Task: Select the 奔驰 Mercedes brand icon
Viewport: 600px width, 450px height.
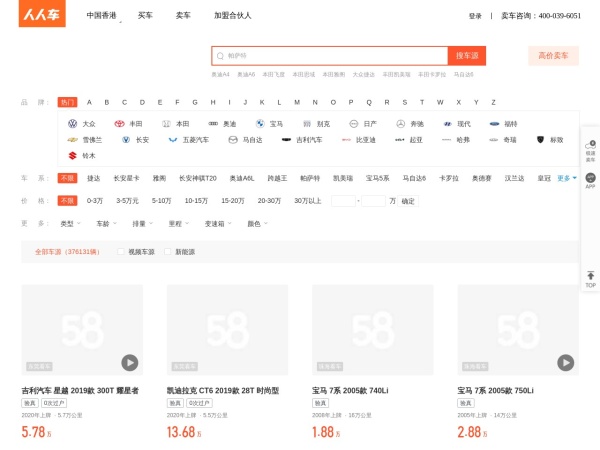Action: (x=401, y=124)
